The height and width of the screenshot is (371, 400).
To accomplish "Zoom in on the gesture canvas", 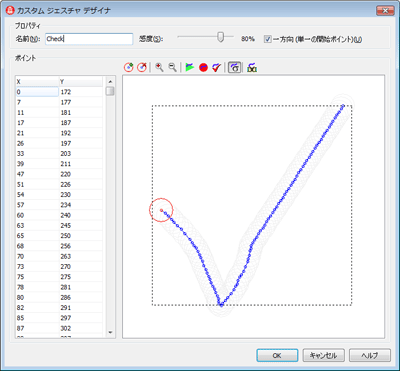I will [x=159, y=67].
